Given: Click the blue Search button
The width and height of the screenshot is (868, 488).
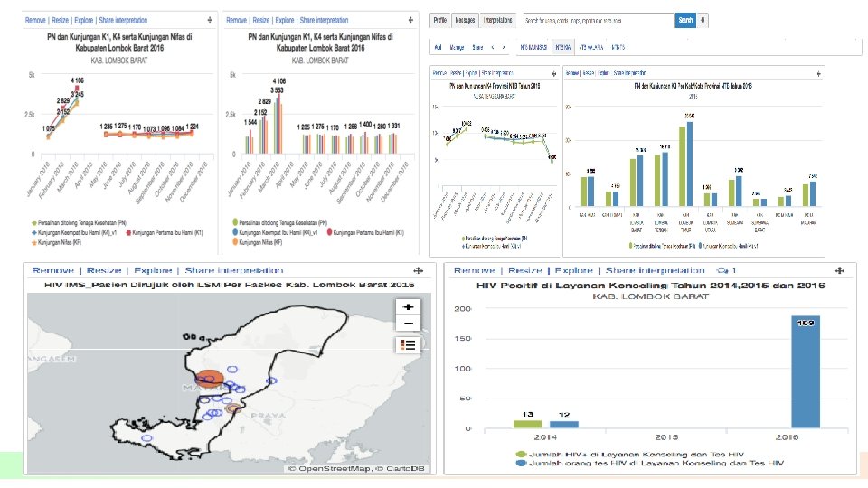Looking at the screenshot, I should 685,21.
